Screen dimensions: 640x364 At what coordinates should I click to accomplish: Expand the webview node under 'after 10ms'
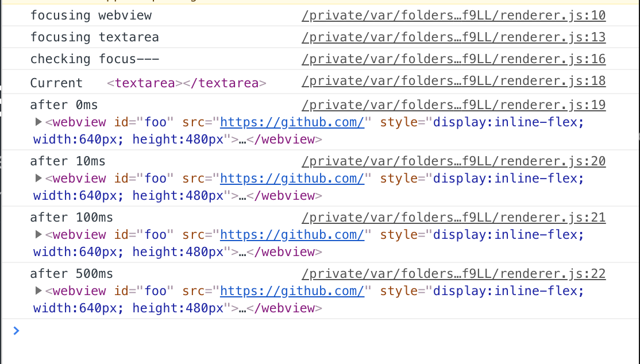pyautogui.click(x=38, y=178)
